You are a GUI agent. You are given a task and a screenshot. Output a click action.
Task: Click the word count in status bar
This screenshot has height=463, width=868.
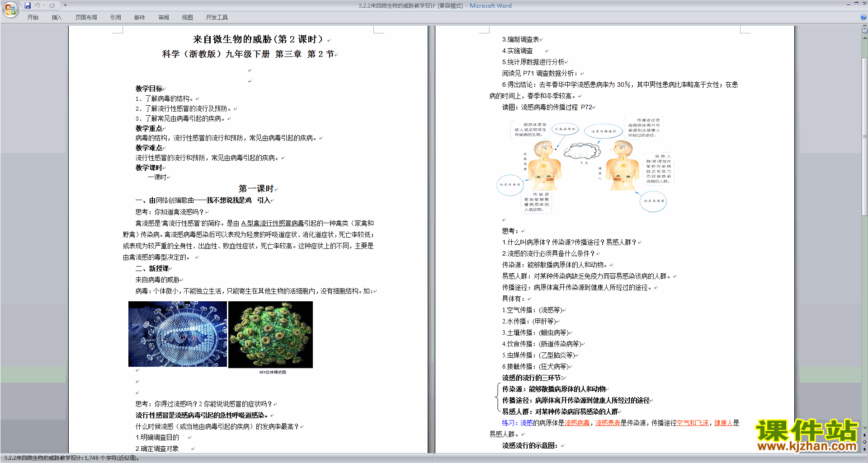111,458
